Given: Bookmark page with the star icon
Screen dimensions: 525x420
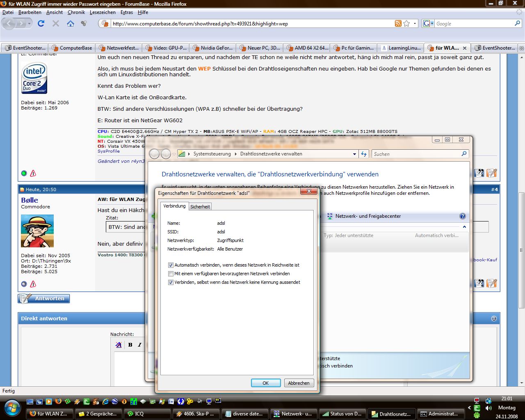Looking at the screenshot, I should tap(406, 23).
